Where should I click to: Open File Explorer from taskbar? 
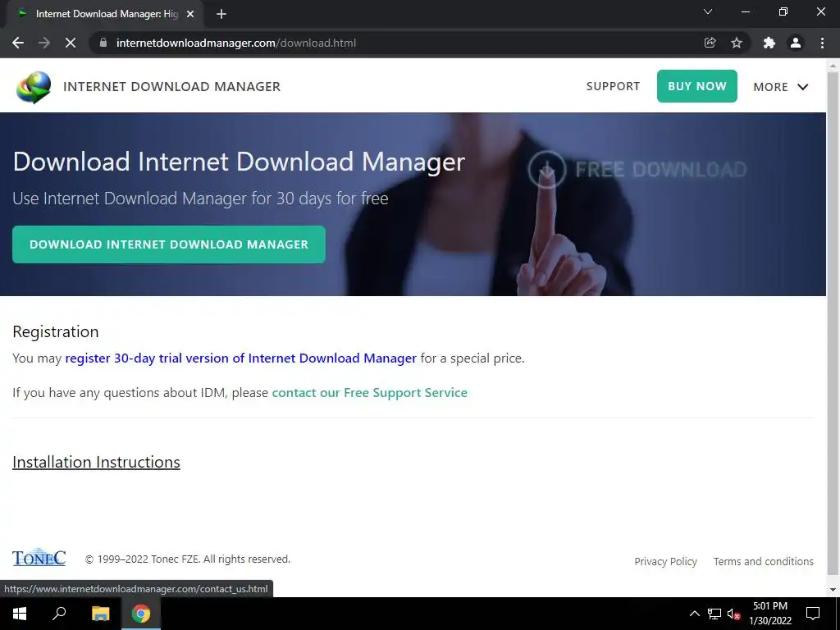pyautogui.click(x=100, y=614)
